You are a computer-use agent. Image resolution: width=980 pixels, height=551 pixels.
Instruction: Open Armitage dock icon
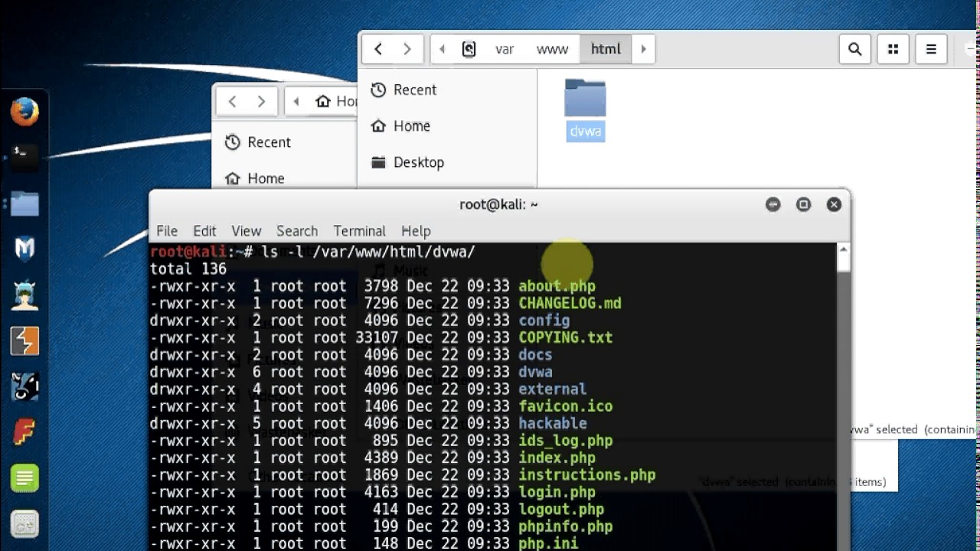point(24,295)
